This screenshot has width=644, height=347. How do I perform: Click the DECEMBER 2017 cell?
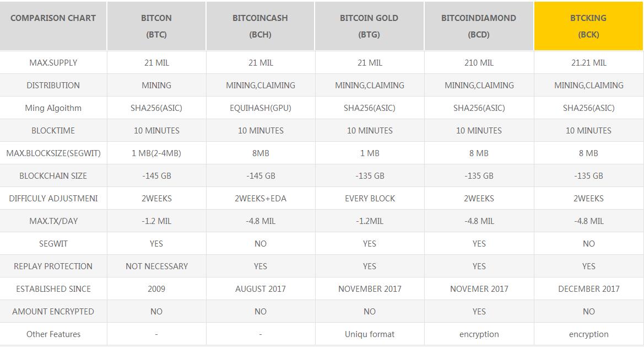[x=588, y=289]
